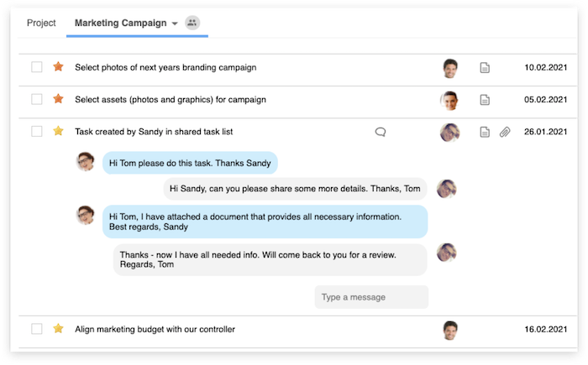The image size is (588, 365).
Task: Click the shared members icon beside Marketing Campaign
Action: (x=192, y=23)
